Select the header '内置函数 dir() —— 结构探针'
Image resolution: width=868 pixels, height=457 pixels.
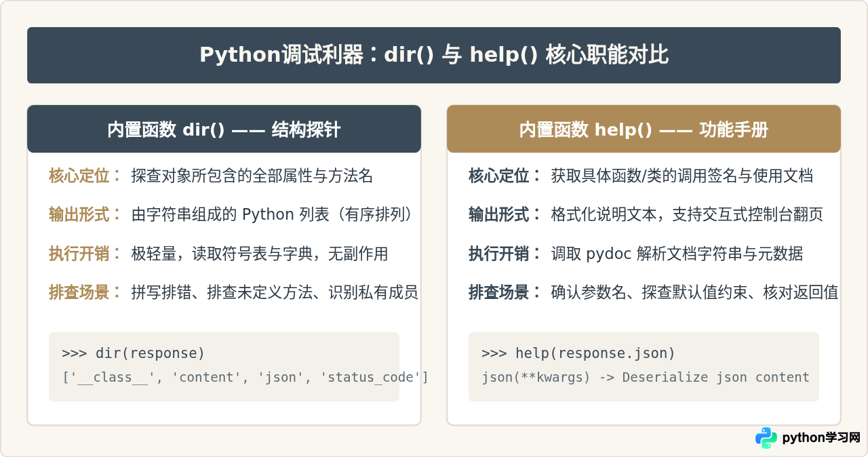coord(224,130)
